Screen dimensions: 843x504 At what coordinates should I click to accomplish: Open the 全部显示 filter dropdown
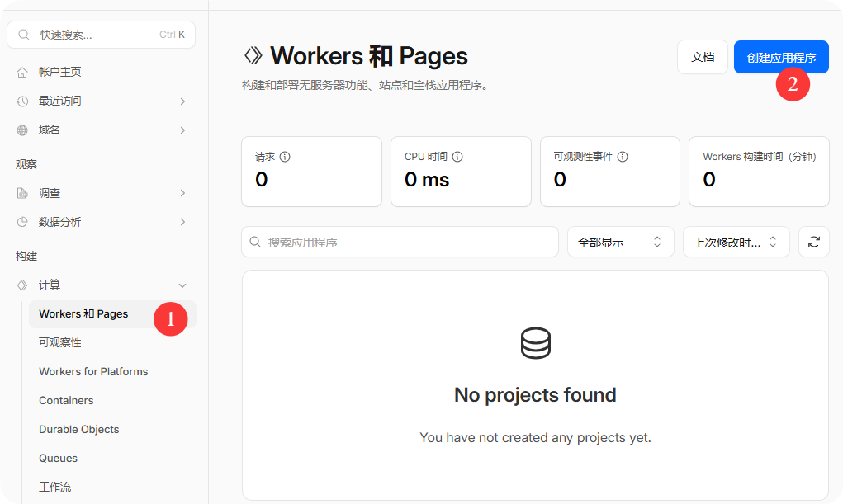point(620,242)
